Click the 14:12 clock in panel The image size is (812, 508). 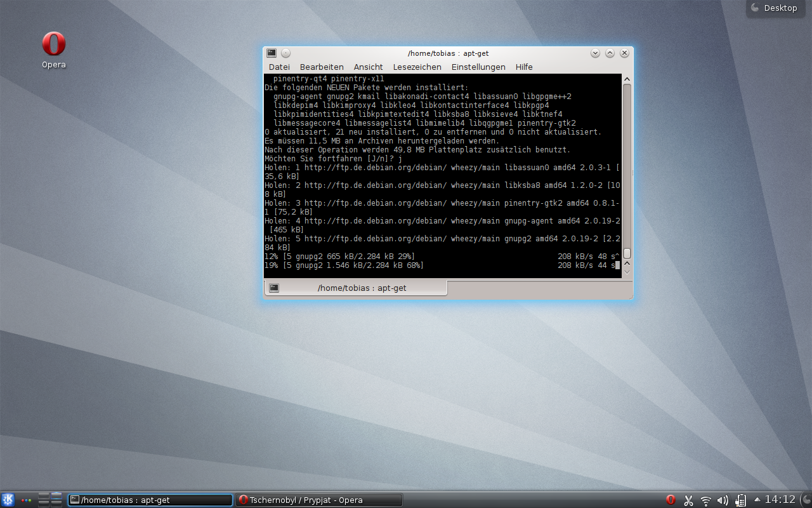click(780, 500)
